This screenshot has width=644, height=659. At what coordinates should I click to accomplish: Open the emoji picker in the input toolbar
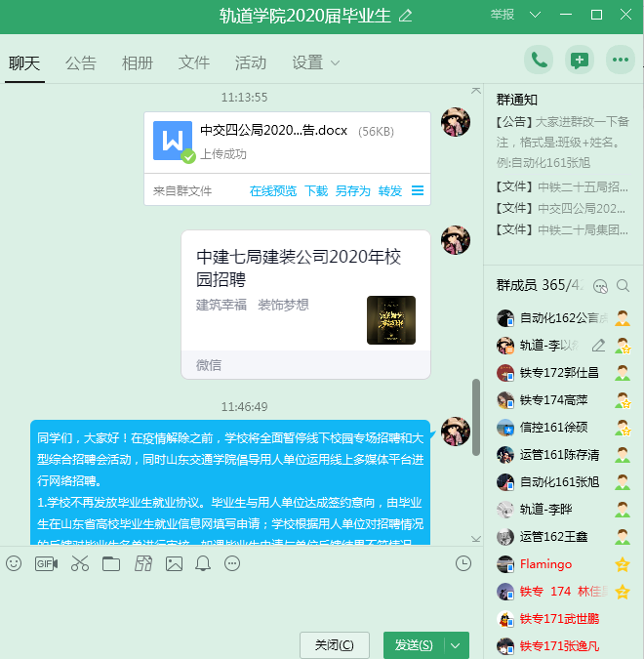point(14,563)
